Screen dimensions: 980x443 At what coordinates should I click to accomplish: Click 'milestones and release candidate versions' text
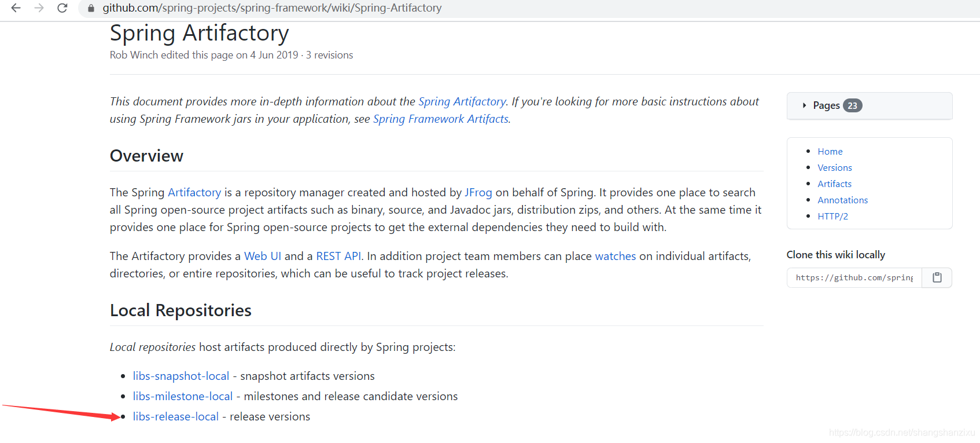click(351, 396)
